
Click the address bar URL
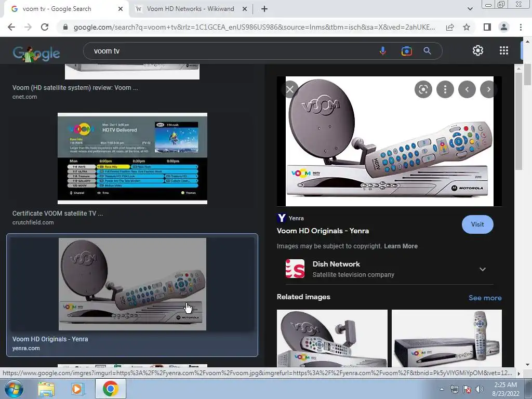coord(254,27)
